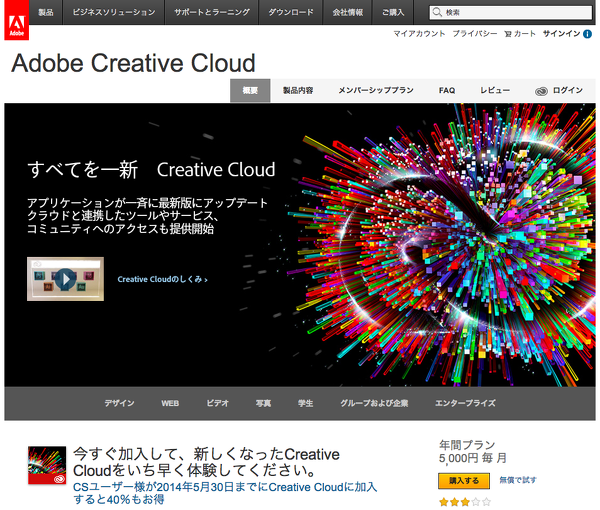
Task: Select the エンタープライズ category
Action: pos(465,403)
